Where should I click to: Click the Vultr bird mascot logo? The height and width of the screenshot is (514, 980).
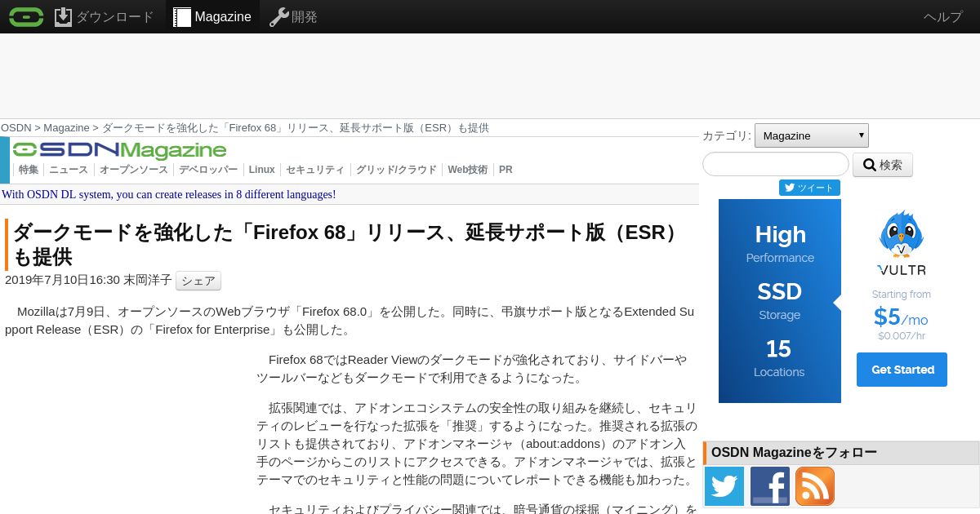pyautogui.click(x=902, y=234)
